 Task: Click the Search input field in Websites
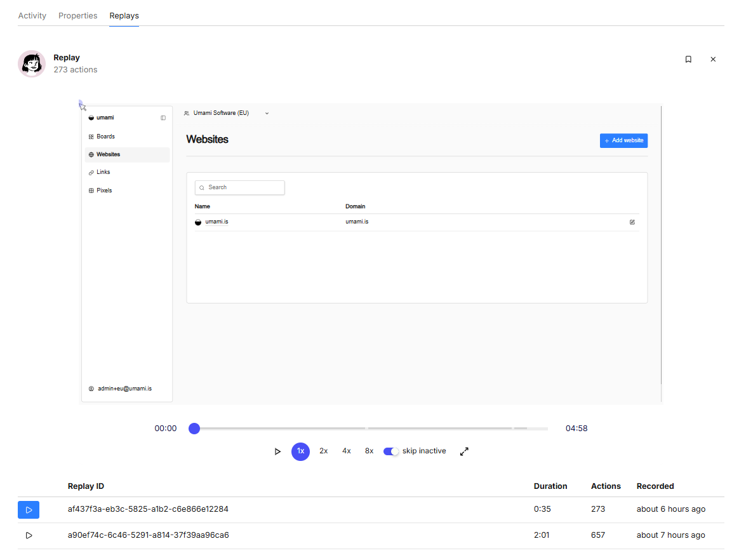click(x=240, y=188)
